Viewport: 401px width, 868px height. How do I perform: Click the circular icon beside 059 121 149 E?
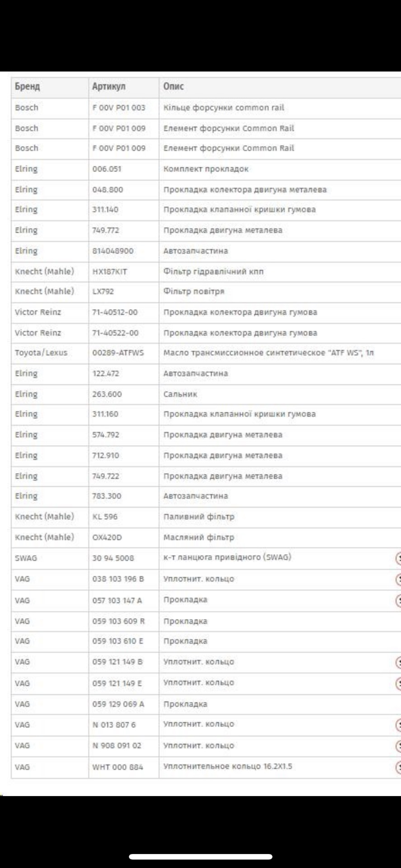coord(398,683)
